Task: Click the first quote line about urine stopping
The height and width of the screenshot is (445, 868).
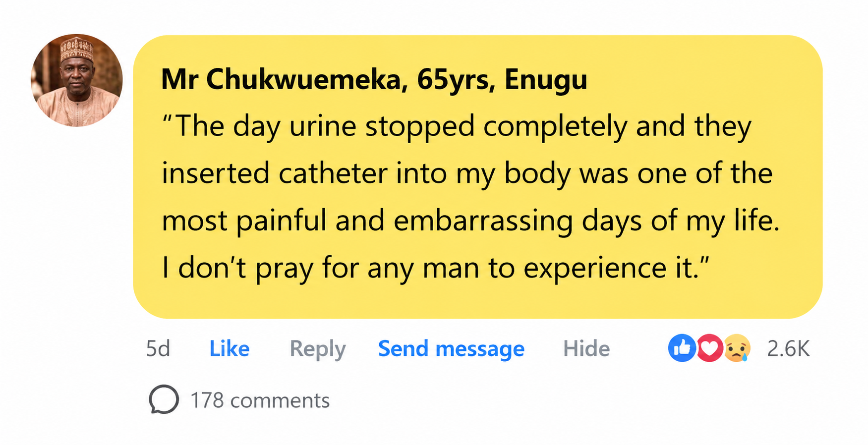Action: [457, 127]
